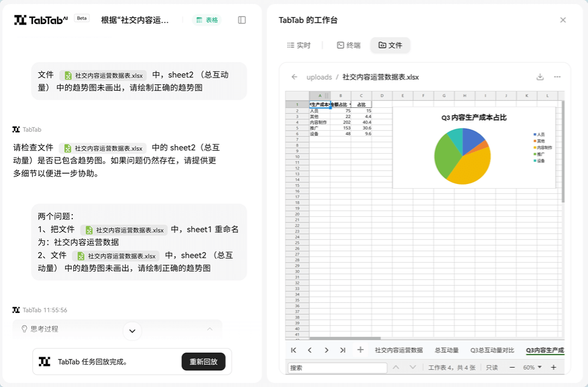This screenshot has height=387, width=588.
Task: Click the uploads breadcrumb link
Action: 319,77
